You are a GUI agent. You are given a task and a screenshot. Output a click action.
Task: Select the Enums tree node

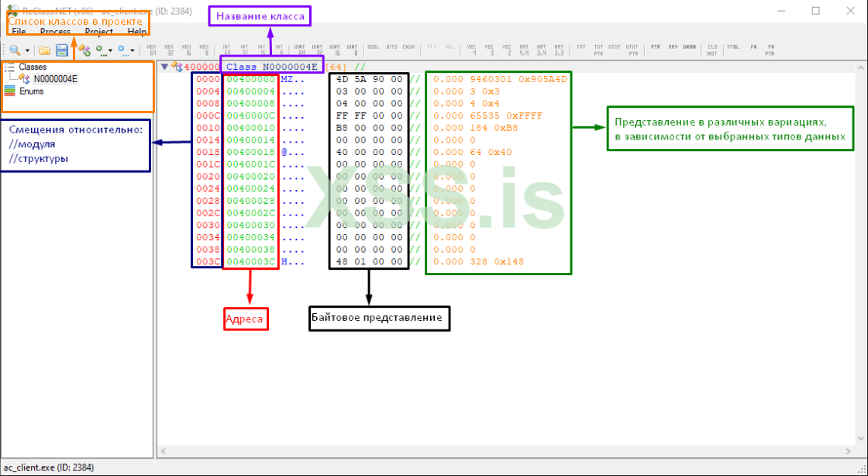tap(32, 91)
